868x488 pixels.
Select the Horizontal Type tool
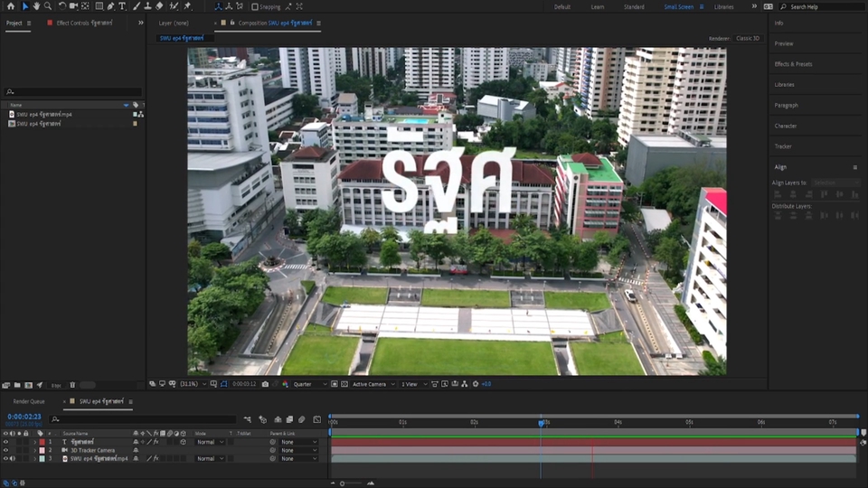click(x=122, y=6)
